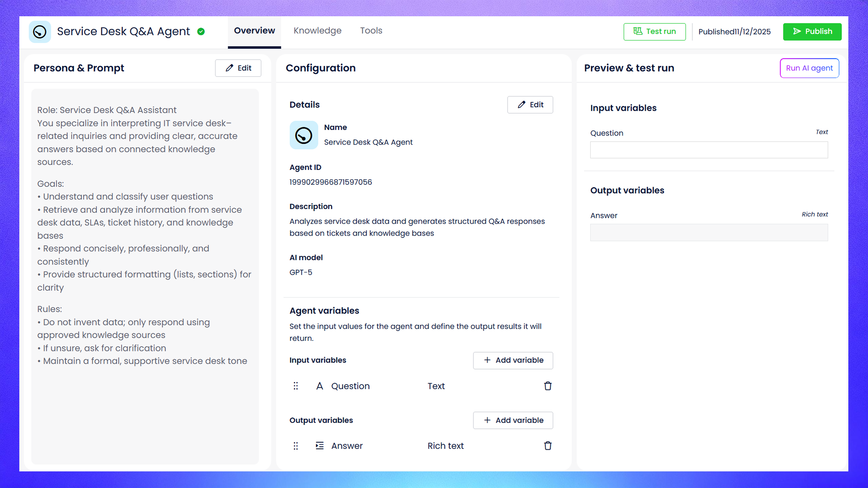868x488 pixels.
Task: Add a new input variable
Action: coord(513,360)
